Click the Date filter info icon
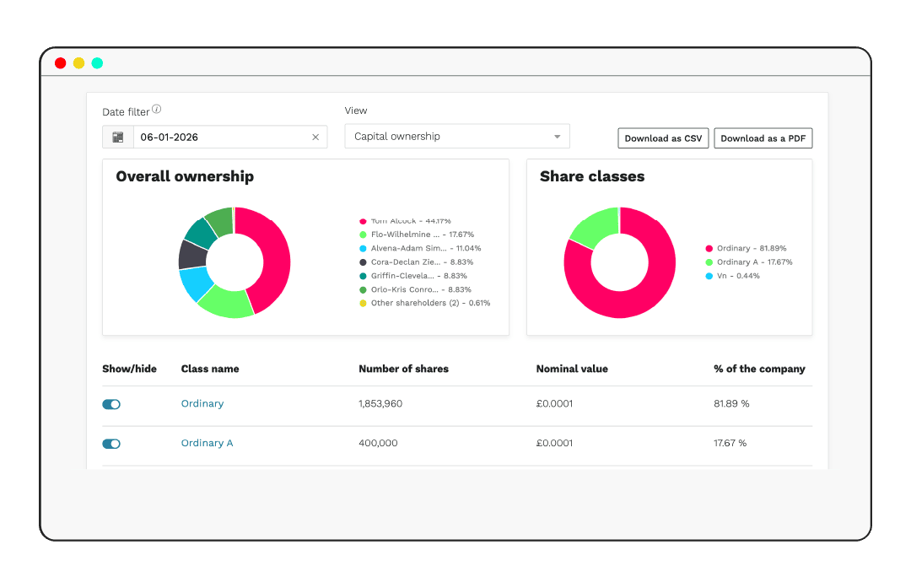 point(159,109)
